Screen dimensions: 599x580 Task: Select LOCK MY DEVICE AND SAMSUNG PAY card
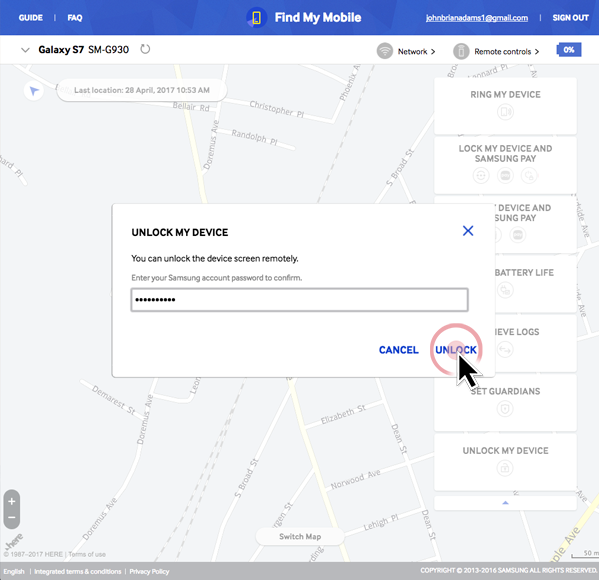(x=505, y=165)
